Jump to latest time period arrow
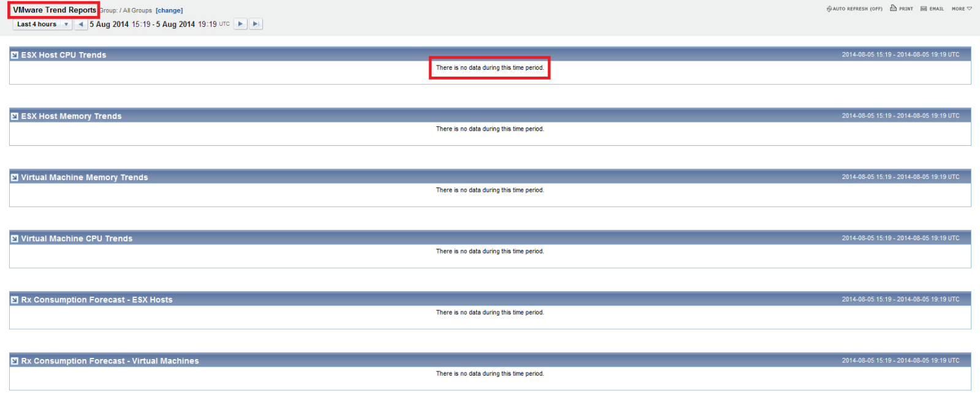Image resolution: width=980 pixels, height=402 pixels. click(x=256, y=24)
